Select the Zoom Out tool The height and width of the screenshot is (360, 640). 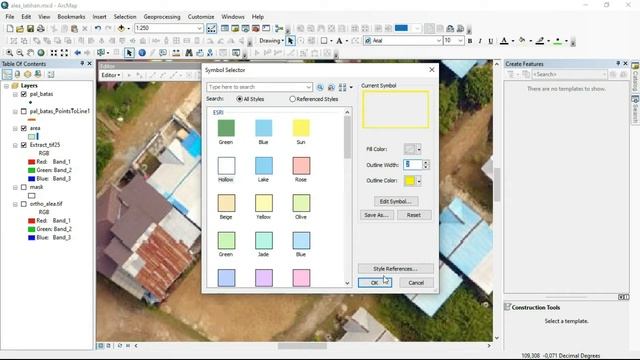click(x=20, y=53)
